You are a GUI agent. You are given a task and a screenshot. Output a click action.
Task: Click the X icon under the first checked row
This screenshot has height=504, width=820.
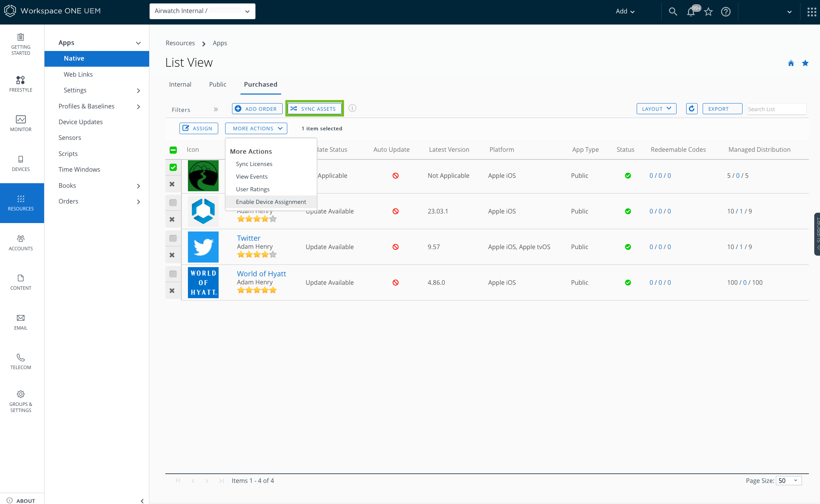(x=172, y=184)
